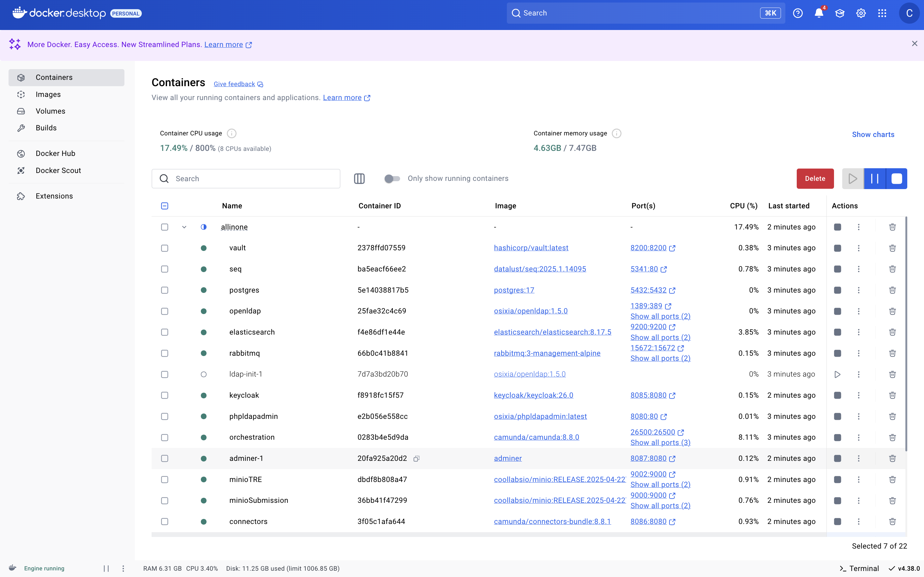The image size is (924, 577).
Task: Click the select-all header checkbox
Action: (x=165, y=206)
